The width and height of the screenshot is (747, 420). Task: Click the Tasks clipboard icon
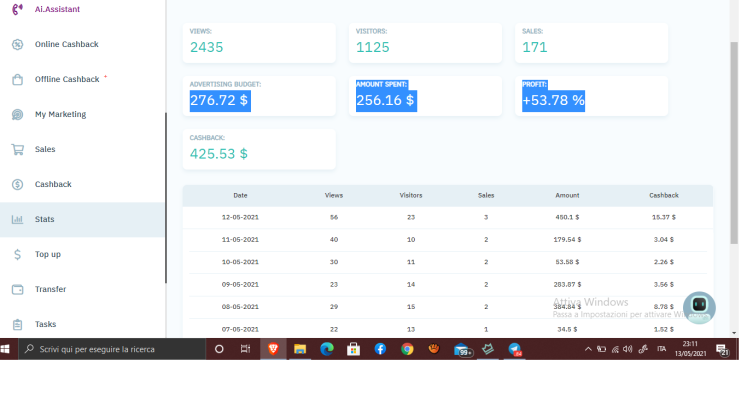point(18,324)
